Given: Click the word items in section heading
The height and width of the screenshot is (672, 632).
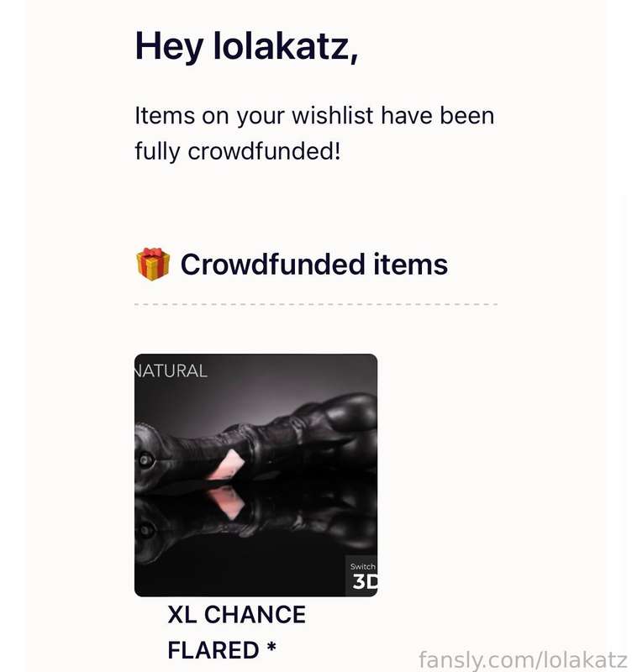Looking at the screenshot, I should pos(411,265).
